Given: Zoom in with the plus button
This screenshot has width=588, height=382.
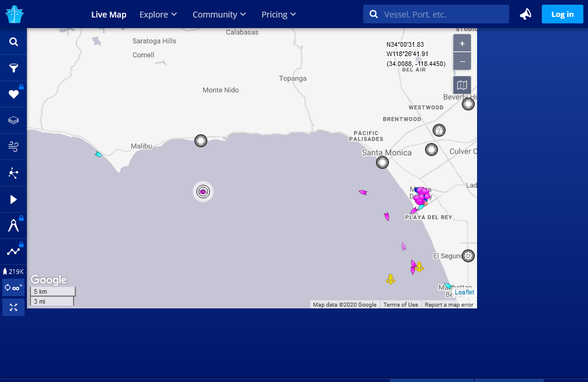Looking at the screenshot, I should click(x=462, y=44).
